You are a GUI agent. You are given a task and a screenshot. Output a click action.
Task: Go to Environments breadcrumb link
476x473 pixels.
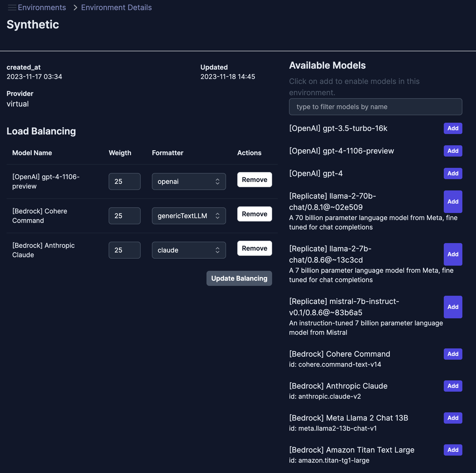pos(42,8)
